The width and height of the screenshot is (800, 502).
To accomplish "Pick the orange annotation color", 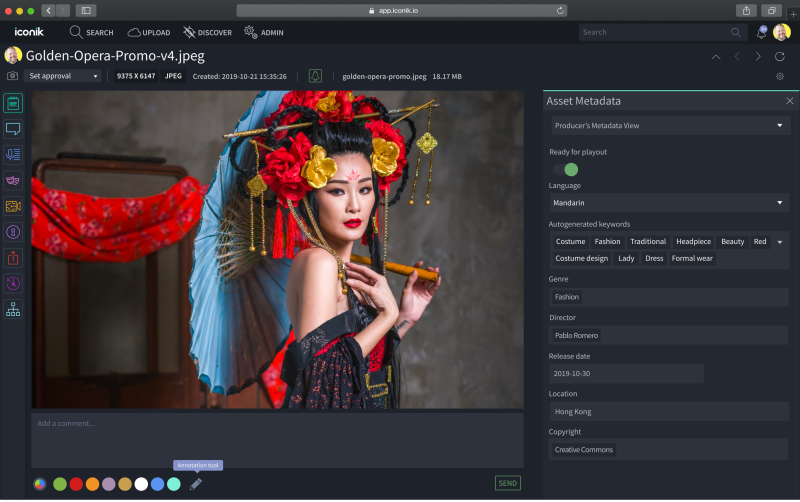I will pos(92,484).
